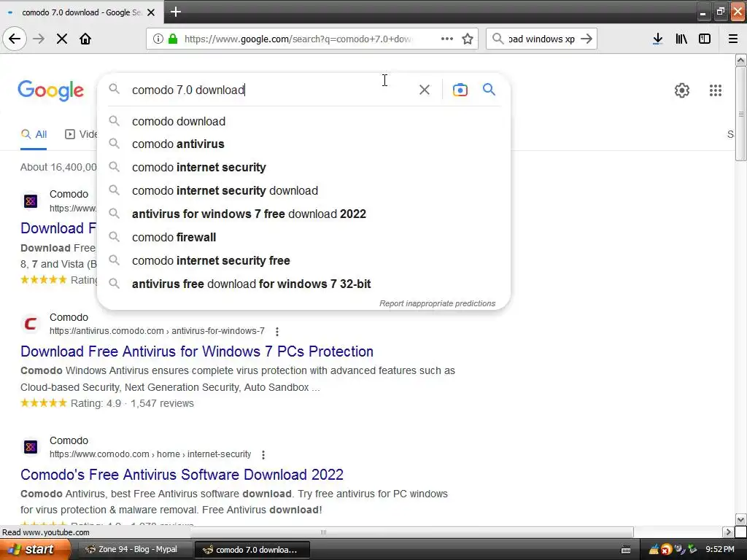Open page actions three-dot menu
Viewport: 747px width, 560px height.
pos(447,39)
